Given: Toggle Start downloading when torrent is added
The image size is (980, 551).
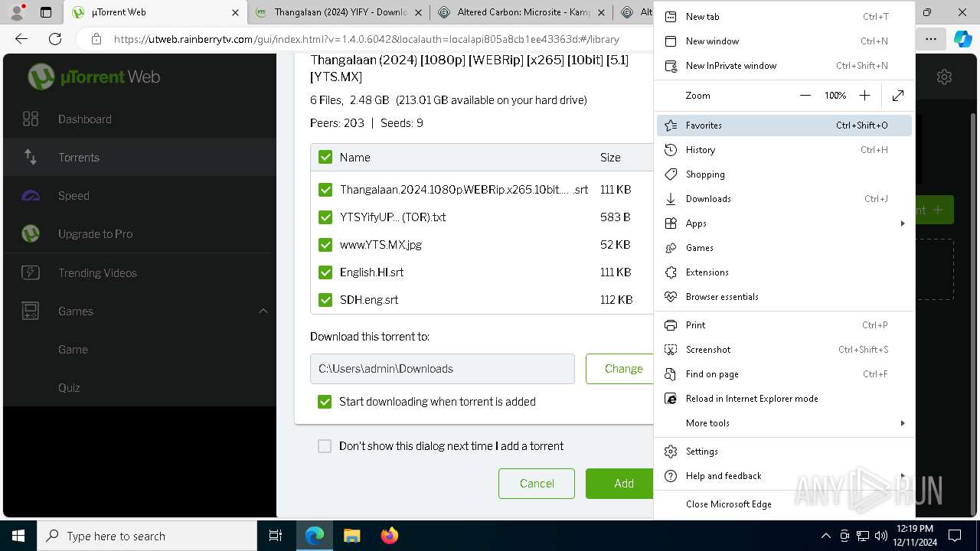Looking at the screenshot, I should click(x=325, y=401).
